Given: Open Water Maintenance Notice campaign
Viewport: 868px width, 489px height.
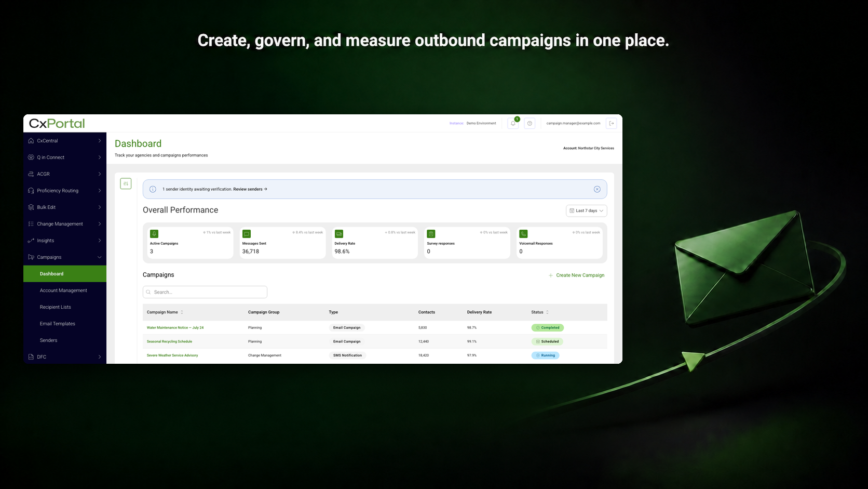Looking at the screenshot, I should pyautogui.click(x=175, y=328).
